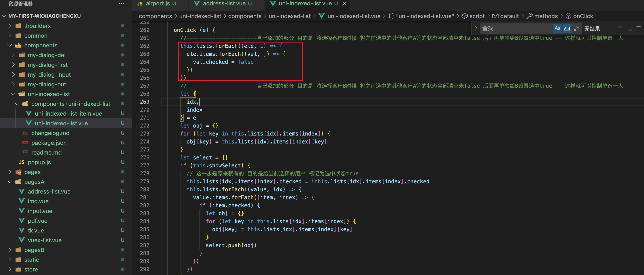Click npm icon beside package.json
This screenshot has width=644, height=275.
(25, 143)
